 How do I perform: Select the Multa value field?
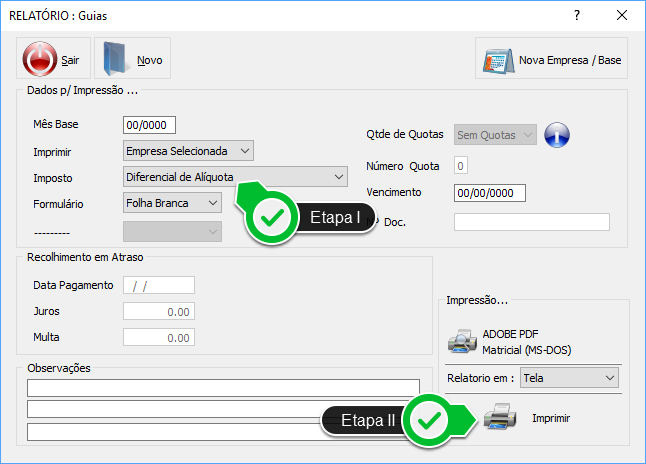tap(158, 338)
